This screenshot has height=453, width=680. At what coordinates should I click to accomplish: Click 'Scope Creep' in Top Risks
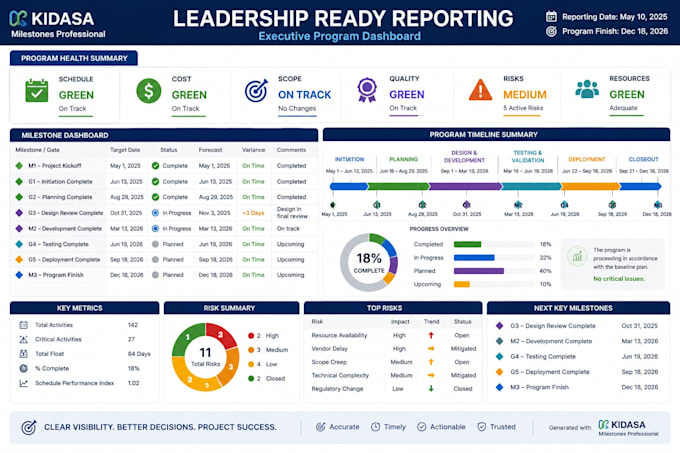(329, 362)
